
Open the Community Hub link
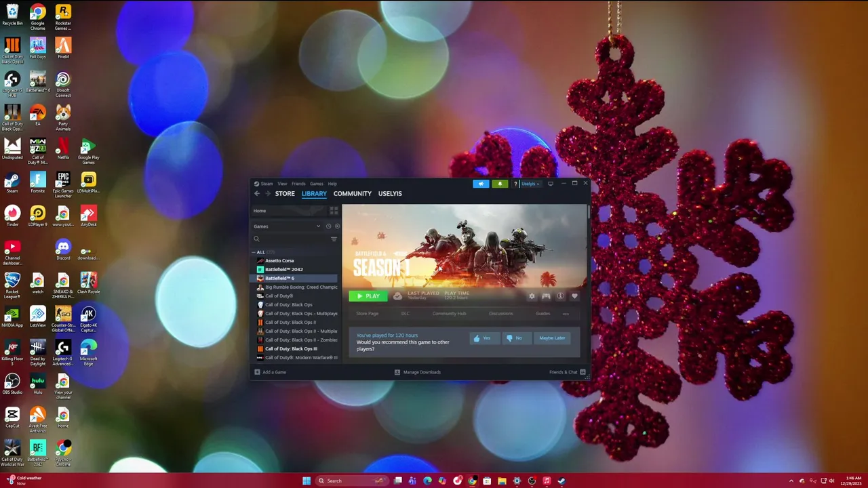click(449, 314)
